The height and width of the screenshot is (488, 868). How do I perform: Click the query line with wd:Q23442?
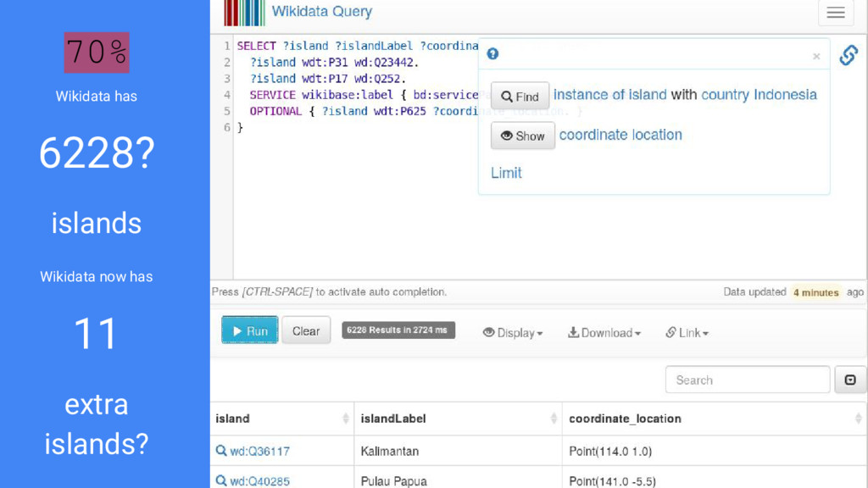334,62
